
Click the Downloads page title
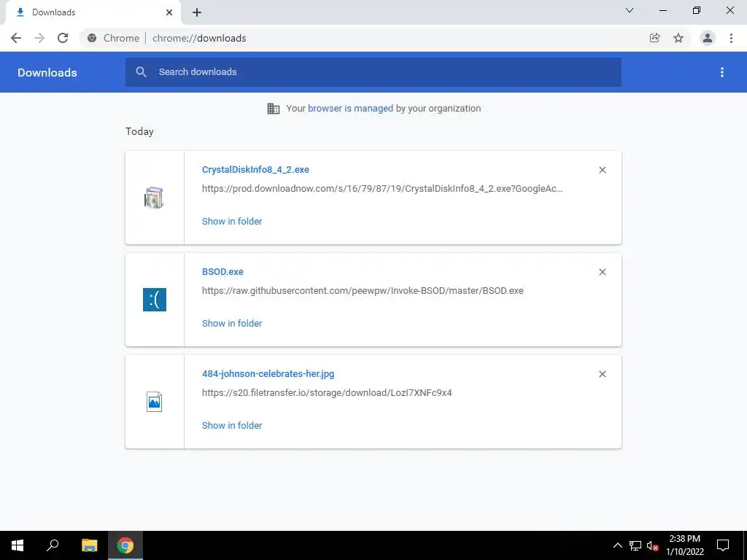click(47, 72)
